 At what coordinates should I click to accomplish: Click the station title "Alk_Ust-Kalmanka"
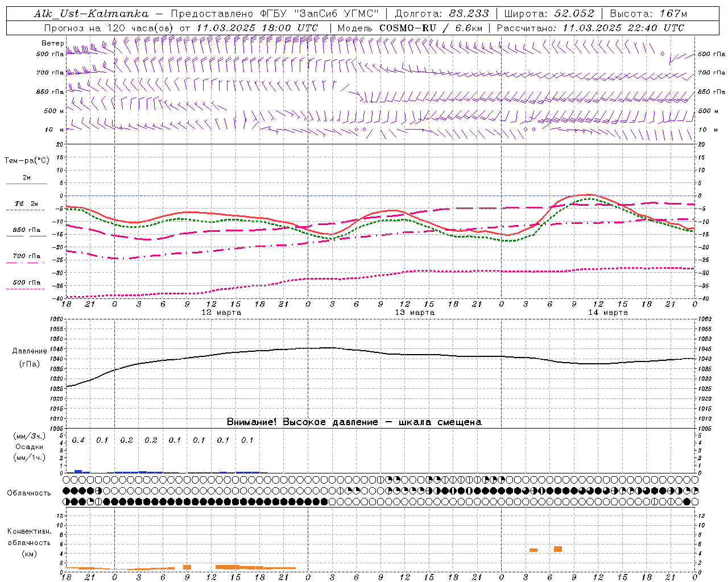[x=91, y=14]
